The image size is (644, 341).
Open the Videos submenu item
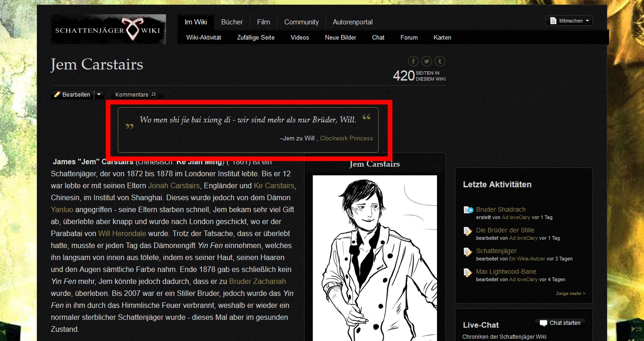(x=300, y=37)
